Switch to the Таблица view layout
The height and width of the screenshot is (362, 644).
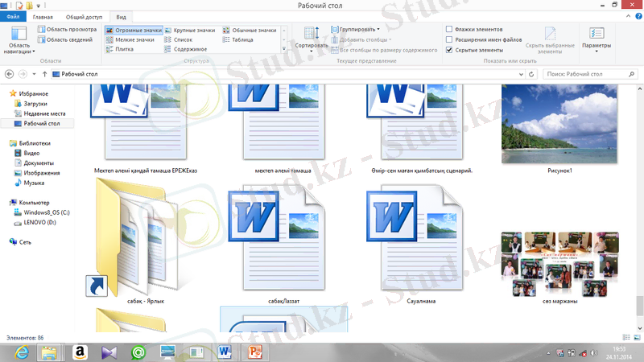240,39
